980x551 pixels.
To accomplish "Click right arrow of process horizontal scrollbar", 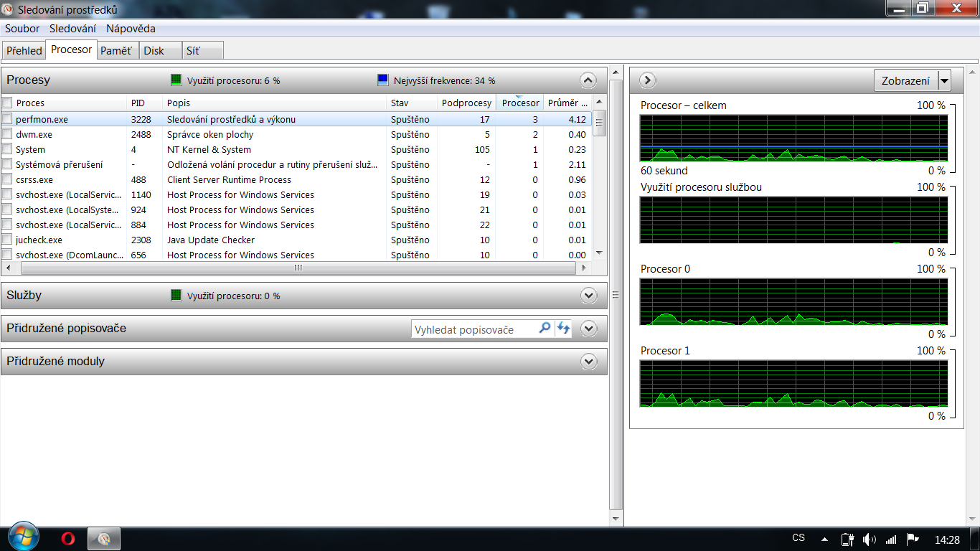I will pos(584,268).
